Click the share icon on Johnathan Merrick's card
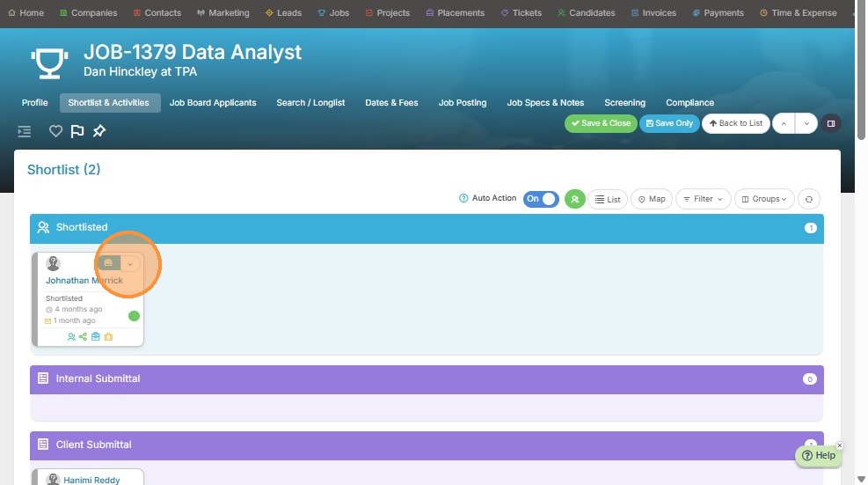 [x=83, y=337]
